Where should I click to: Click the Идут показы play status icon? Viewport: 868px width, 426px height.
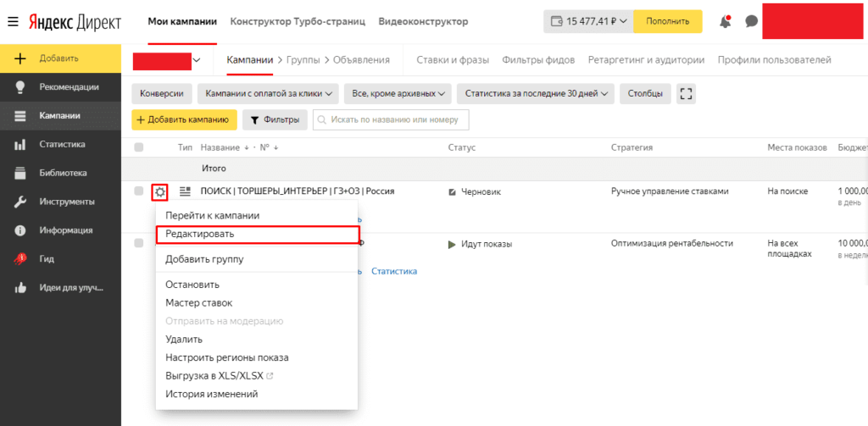pos(452,244)
